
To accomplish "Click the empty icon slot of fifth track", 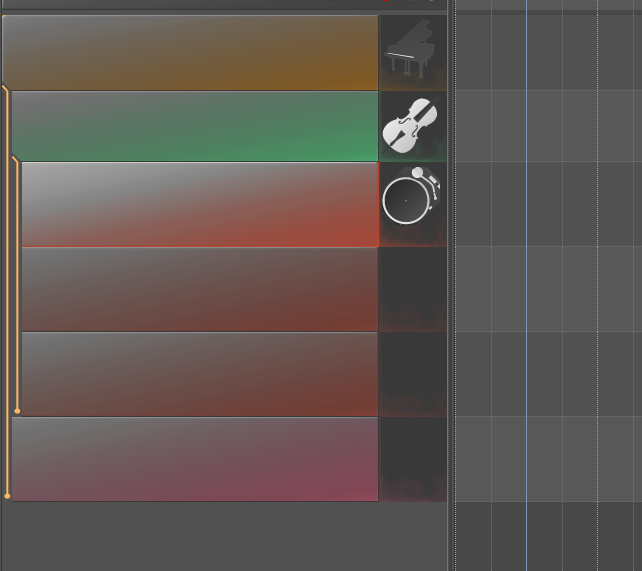I will pos(413,374).
